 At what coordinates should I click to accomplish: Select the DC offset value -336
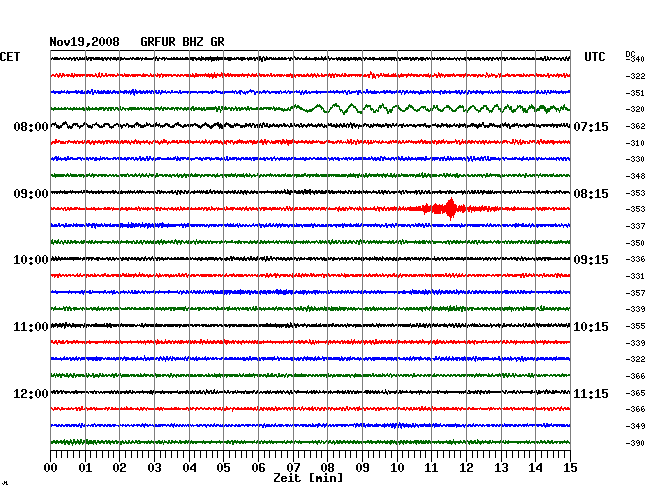pos(635,259)
